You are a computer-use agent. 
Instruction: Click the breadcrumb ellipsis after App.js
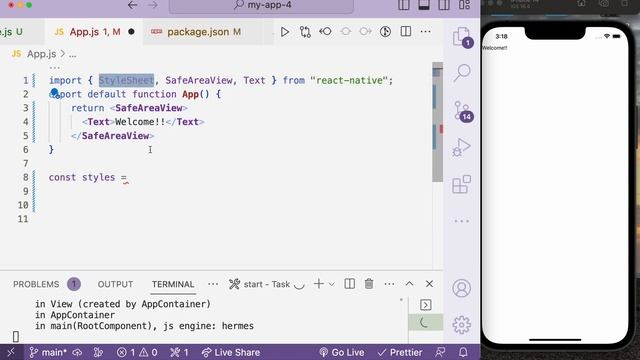tap(72, 54)
